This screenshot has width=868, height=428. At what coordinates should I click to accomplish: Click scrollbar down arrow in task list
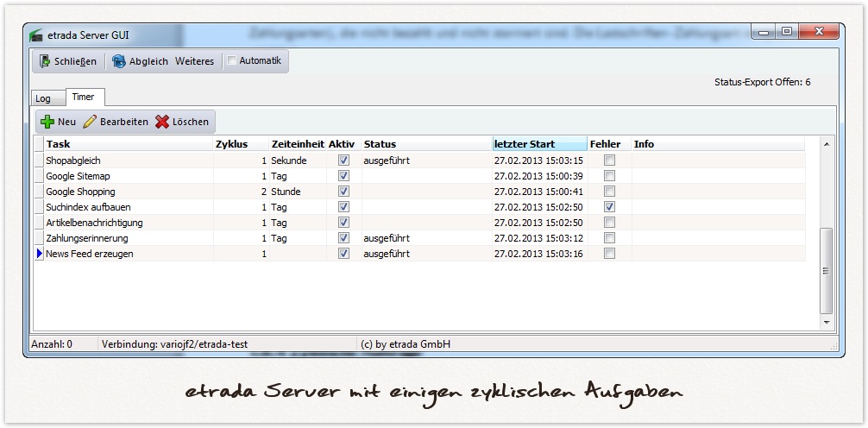[x=827, y=322]
